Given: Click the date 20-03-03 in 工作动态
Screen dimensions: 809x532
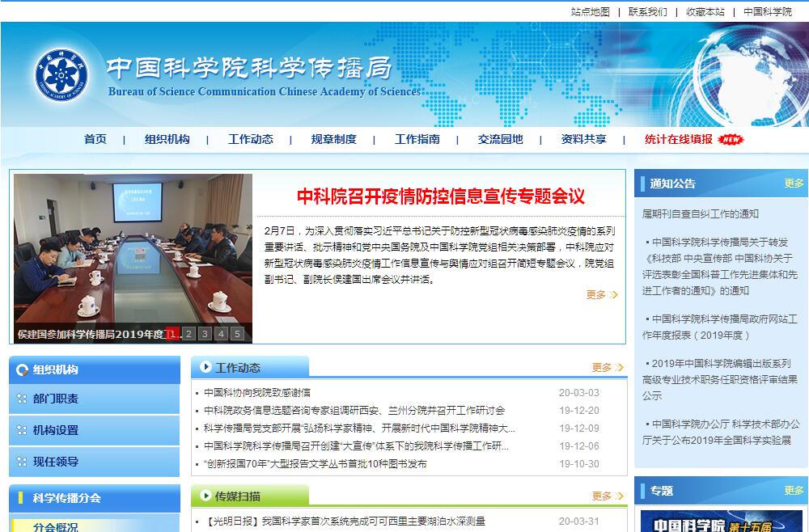Looking at the screenshot, I should 579,393.
